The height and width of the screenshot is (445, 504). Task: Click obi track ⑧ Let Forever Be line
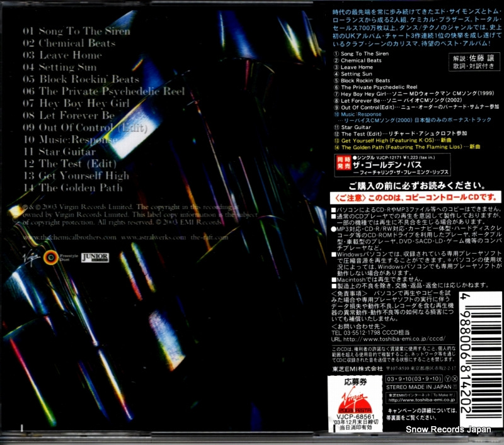[x=398, y=101]
